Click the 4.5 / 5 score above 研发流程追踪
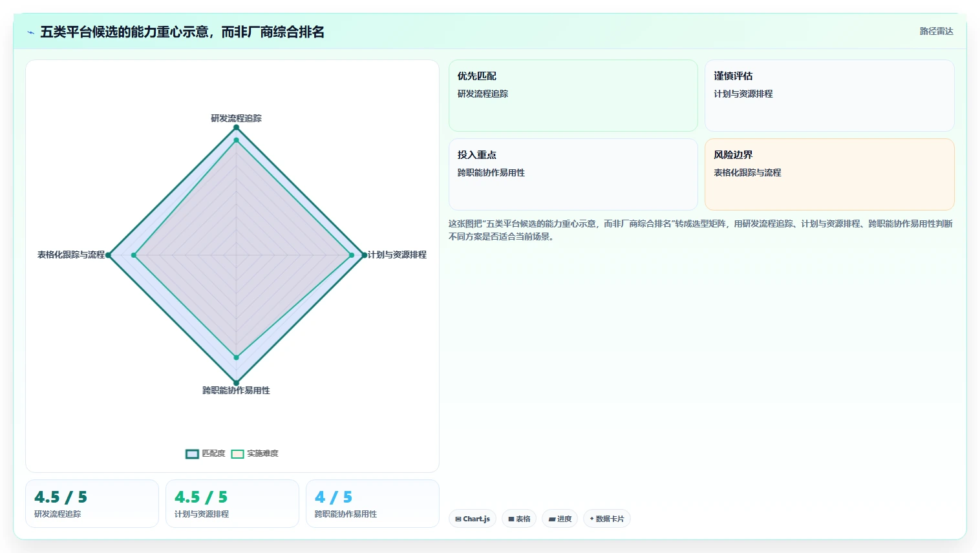This screenshot has width=980, height=553. pyautogui.click(x=61, y=497)
